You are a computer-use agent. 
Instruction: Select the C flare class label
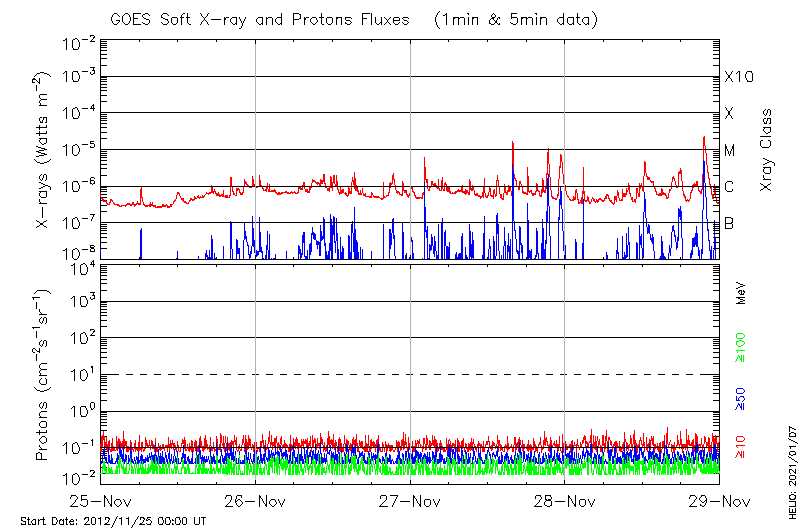click(x=730, y=187)
